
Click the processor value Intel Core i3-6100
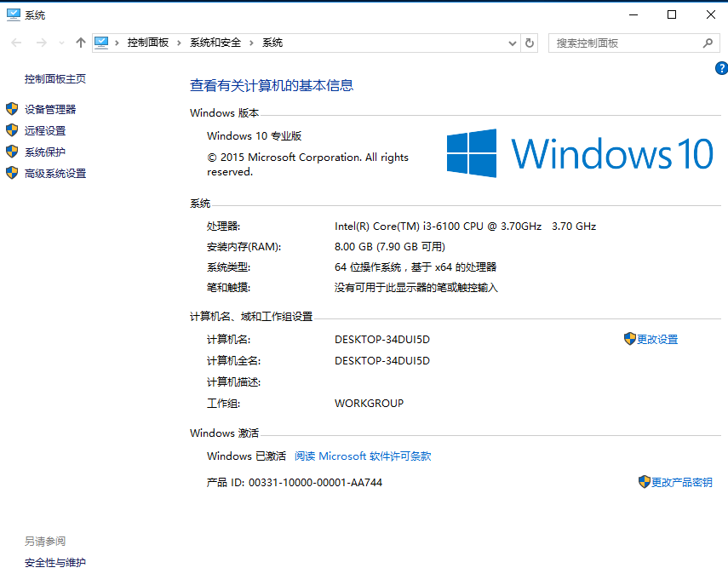click(x=465, y=227)
